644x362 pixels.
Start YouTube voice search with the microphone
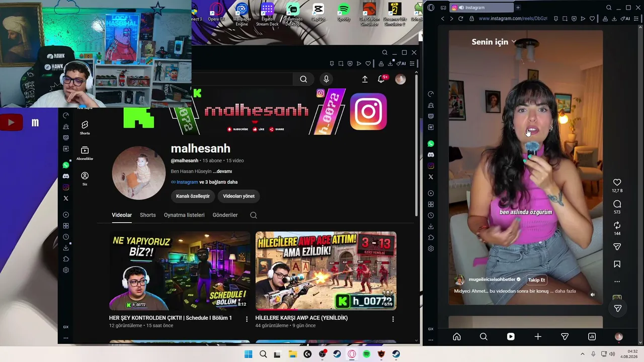point(326,79)
